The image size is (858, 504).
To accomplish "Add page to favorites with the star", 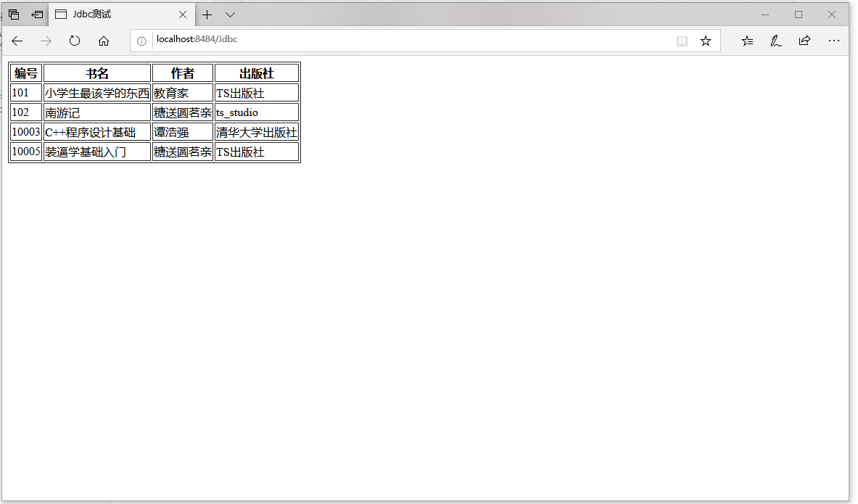I will tap(706, 41).
